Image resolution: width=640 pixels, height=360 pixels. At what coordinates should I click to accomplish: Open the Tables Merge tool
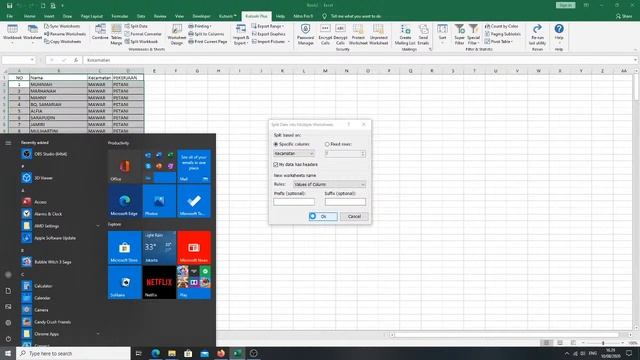tap(116, 34)
